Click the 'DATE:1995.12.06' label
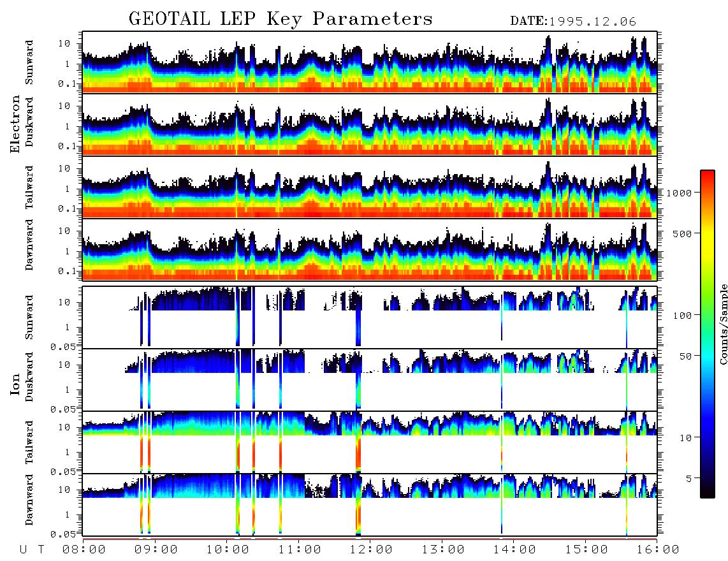The width and height of the screenshot is (728, 561). 573,22
